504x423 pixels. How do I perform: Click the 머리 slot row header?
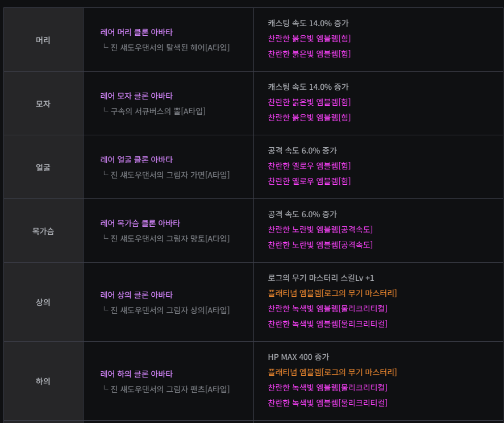point(43,40)
